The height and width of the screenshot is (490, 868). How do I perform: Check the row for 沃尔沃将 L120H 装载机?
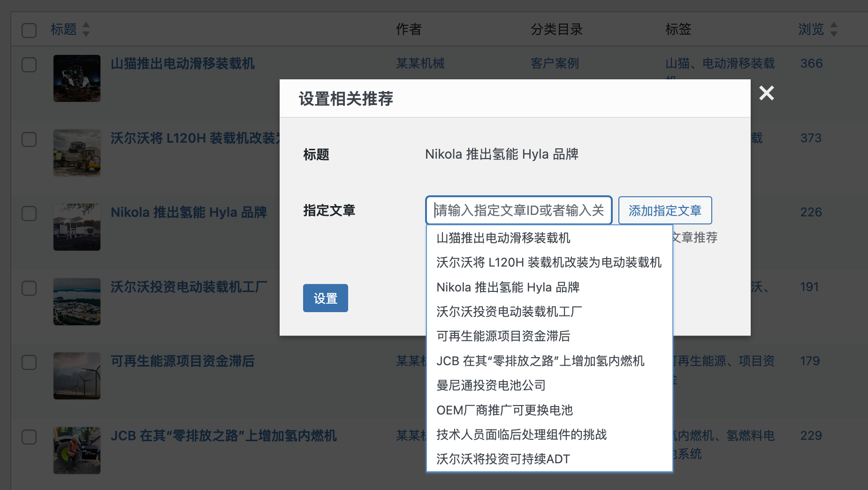[29, 139]
